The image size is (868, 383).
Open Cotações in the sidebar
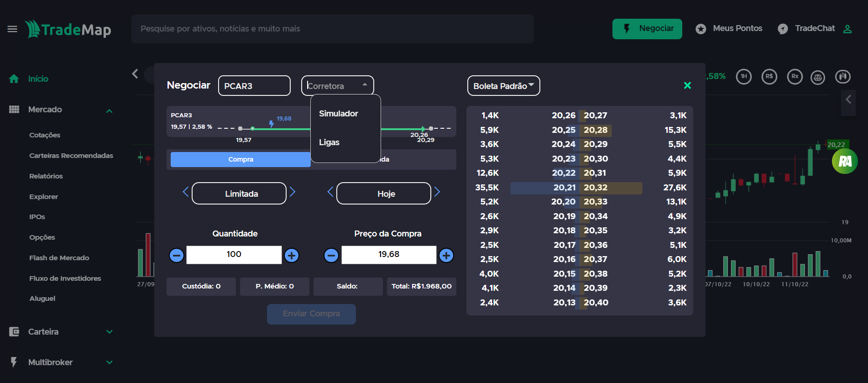45,135
